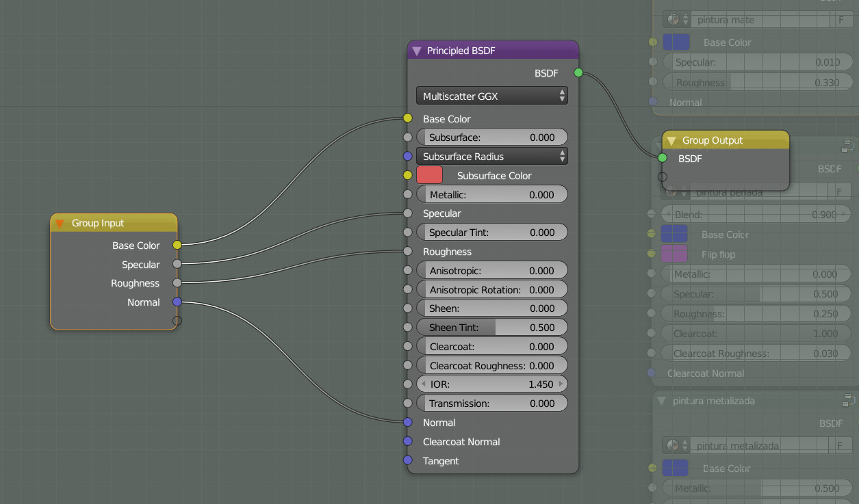This screenshot has width=859, height=504.
Task: Select the Group Input node header
Action: (x=114, y=223)
